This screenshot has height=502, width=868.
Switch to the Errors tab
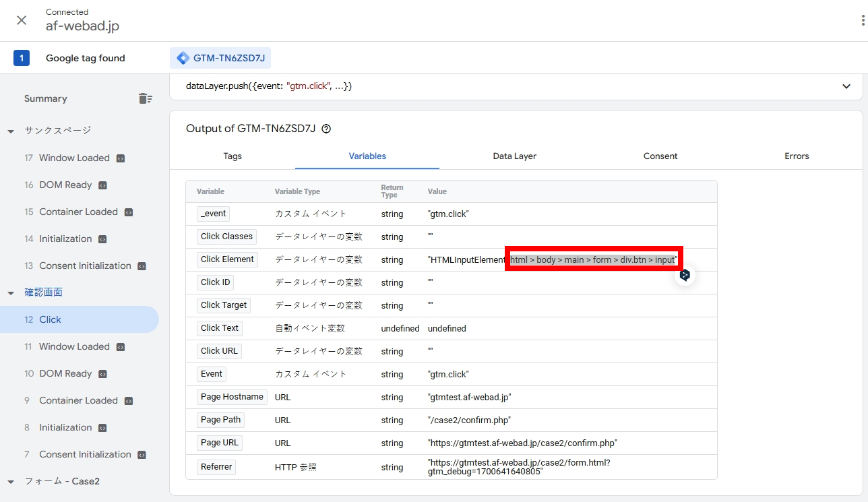797,156
